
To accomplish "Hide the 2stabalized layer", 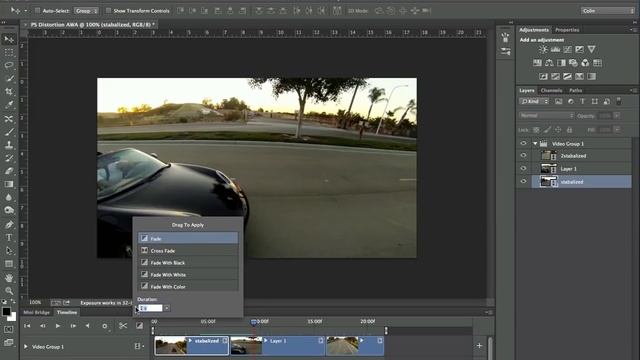I will click(523, 156).
